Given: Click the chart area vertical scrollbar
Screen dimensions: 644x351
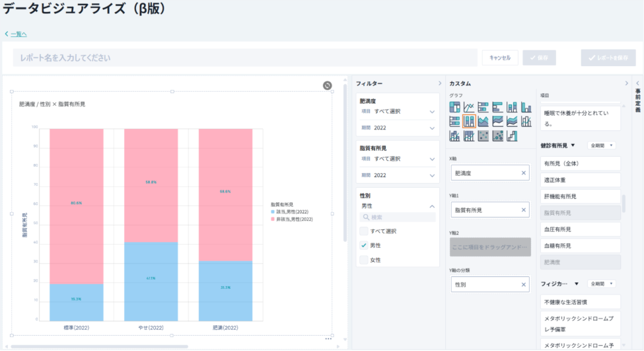Looking at the screenshot, I should [x=345, y=163].
